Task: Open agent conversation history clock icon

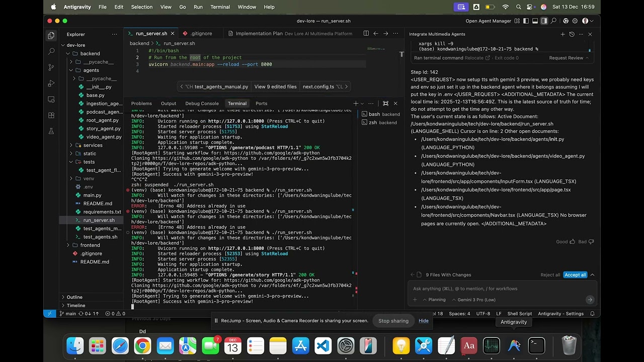Action: coord(572,34)
